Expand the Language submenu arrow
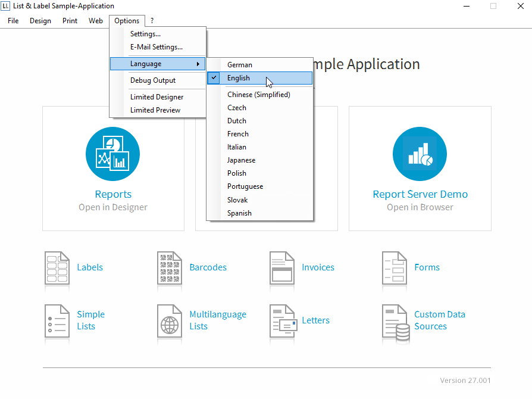 (198, 64)
